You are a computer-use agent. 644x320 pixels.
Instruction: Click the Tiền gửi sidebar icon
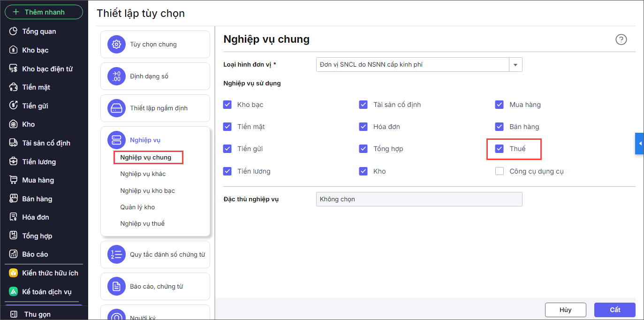point(14,106)
